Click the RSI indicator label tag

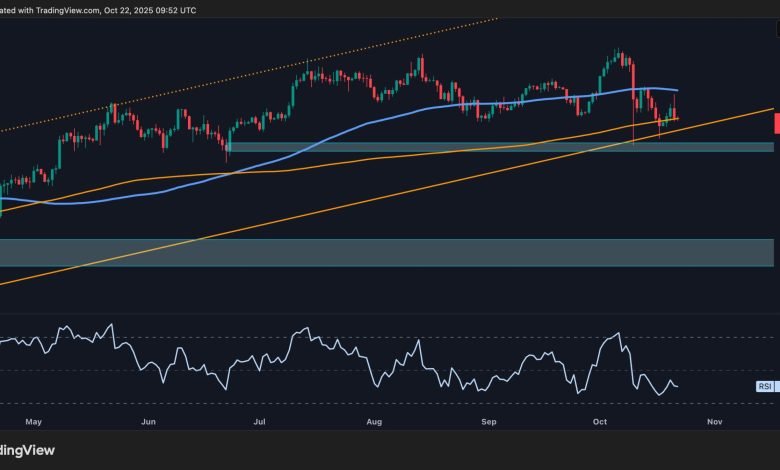(764, 385)
